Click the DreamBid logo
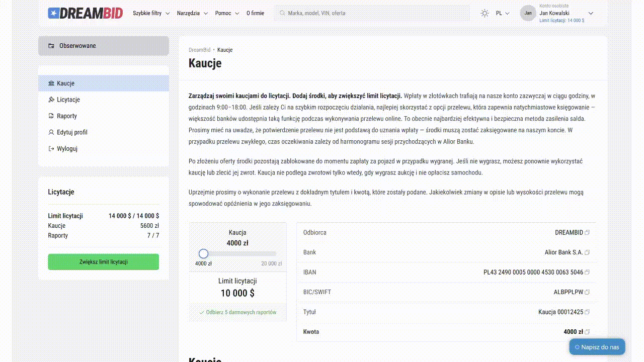Screen dimensions: 644x362 click(86, 13)
